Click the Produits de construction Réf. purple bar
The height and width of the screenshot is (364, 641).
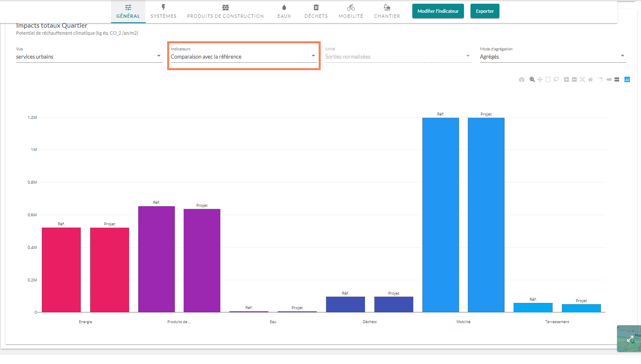[156, 259]
